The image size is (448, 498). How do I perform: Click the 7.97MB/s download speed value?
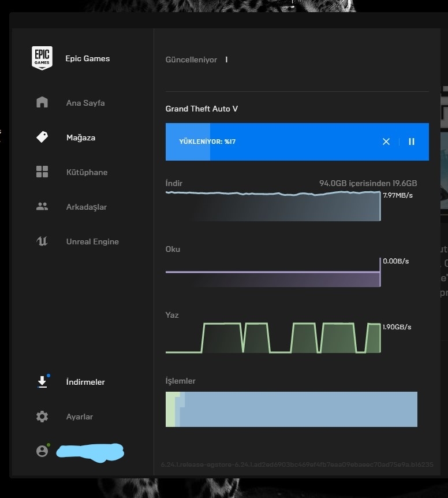click(x=398, y=195)
